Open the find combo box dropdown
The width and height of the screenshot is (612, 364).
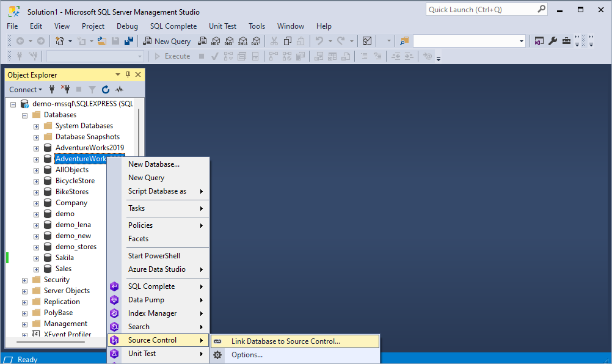click(522, 41)
